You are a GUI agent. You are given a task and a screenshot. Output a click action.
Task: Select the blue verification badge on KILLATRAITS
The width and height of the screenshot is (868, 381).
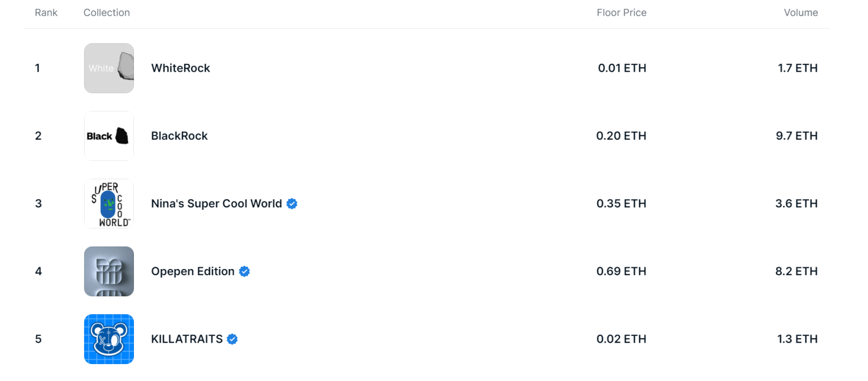tap(232, 339)
